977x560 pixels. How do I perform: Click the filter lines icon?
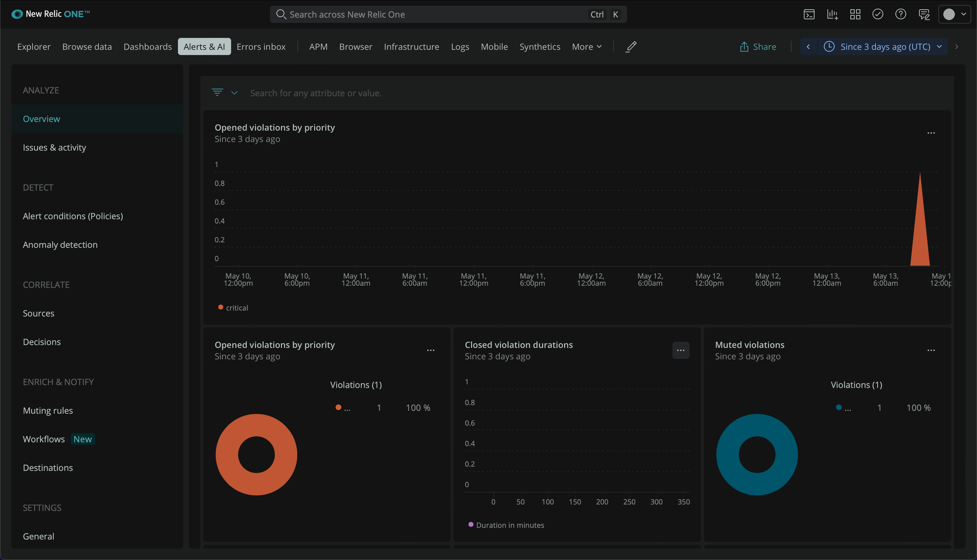[217, 93]
